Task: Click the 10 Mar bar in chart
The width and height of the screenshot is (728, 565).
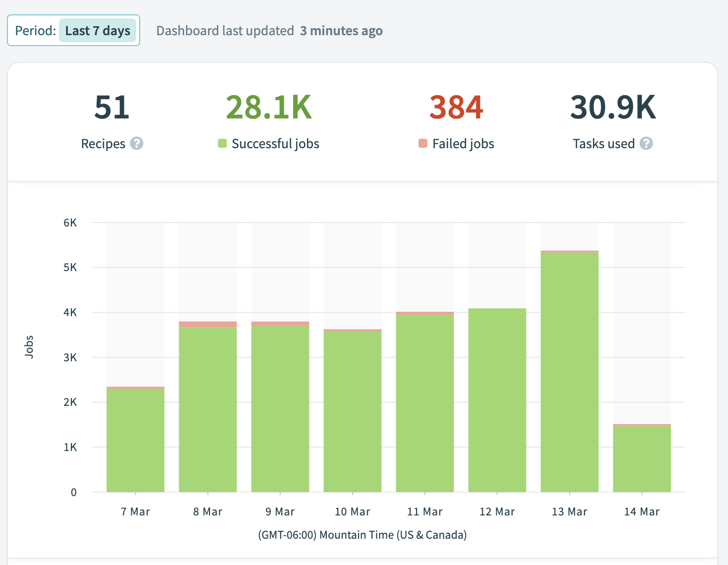Action: point(353,411)
